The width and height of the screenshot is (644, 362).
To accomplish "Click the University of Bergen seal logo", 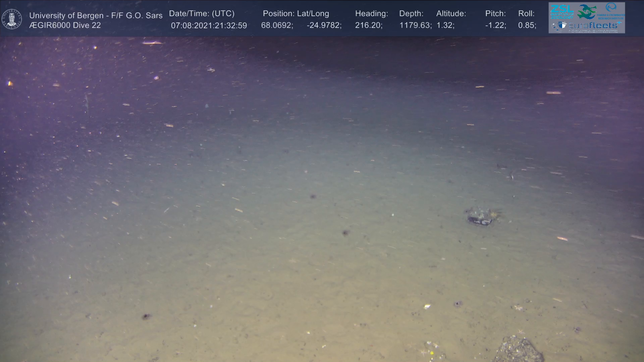I will (x=12, y=19).
